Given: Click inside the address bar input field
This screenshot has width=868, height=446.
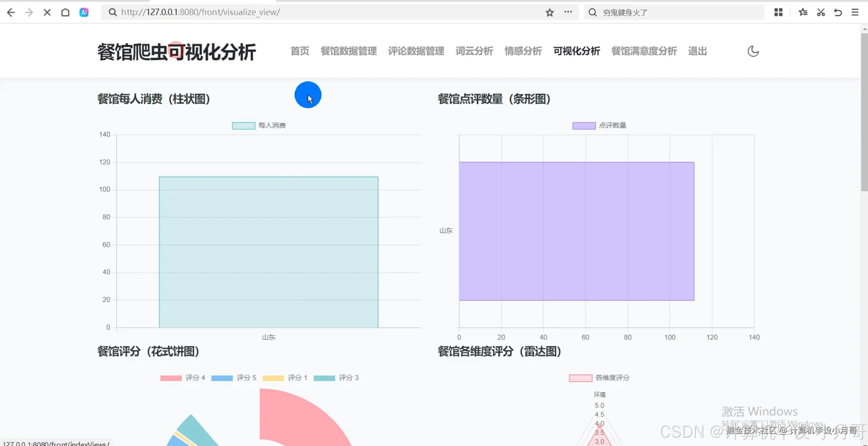Looking at the screenshot, I should (237, 12).
